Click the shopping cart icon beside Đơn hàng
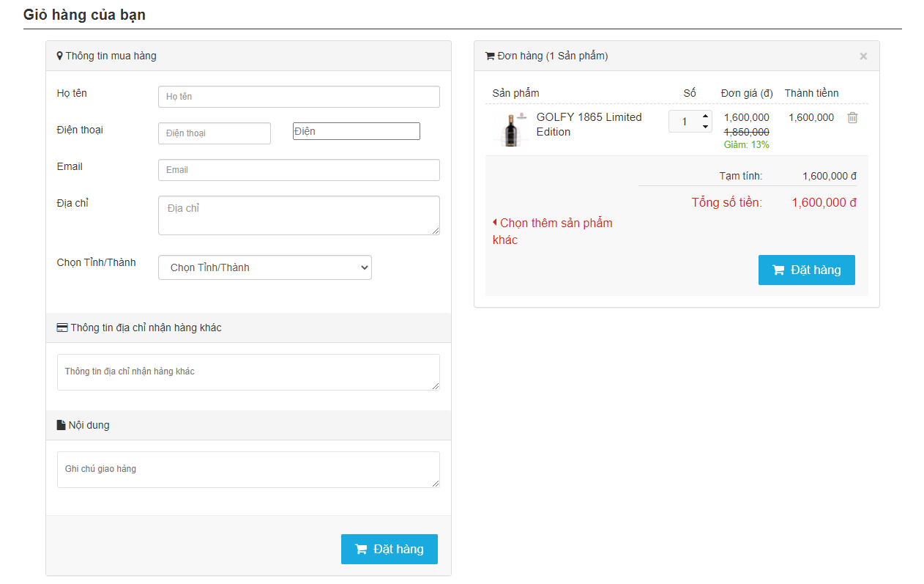The width and height of the screenshot is (924, 584). [490, 56]
